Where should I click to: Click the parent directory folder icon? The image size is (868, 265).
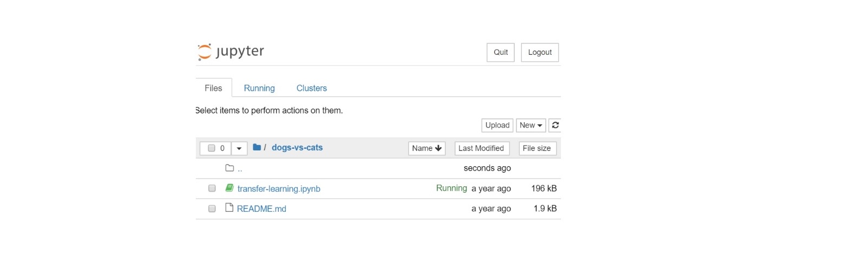click(229, 168)
